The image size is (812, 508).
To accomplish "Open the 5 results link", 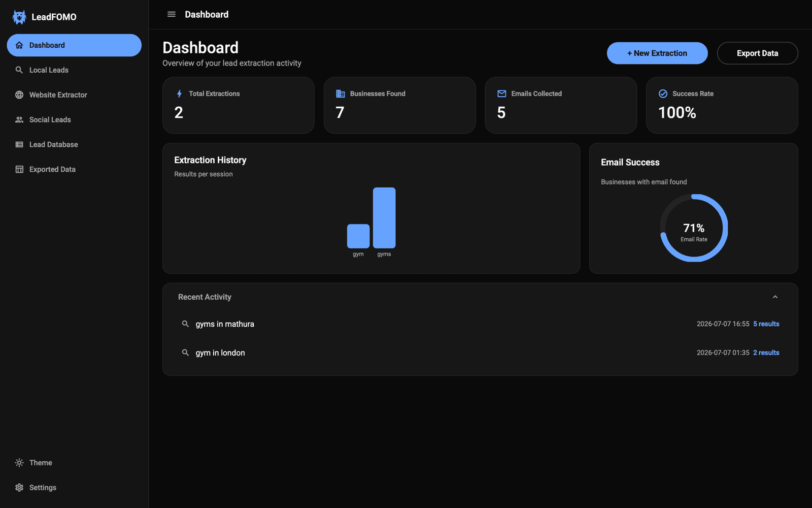I will coord(766,324).
